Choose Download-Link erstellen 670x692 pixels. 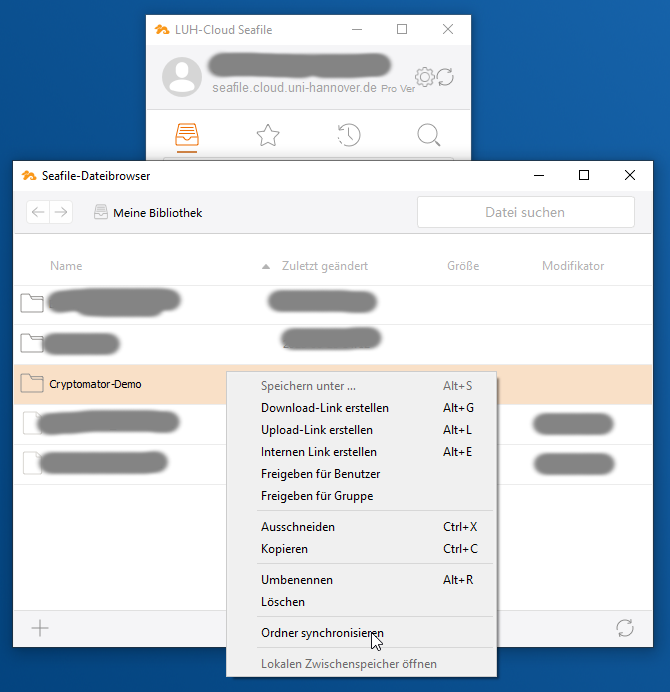pyautogui.click(x=362, y=408)
